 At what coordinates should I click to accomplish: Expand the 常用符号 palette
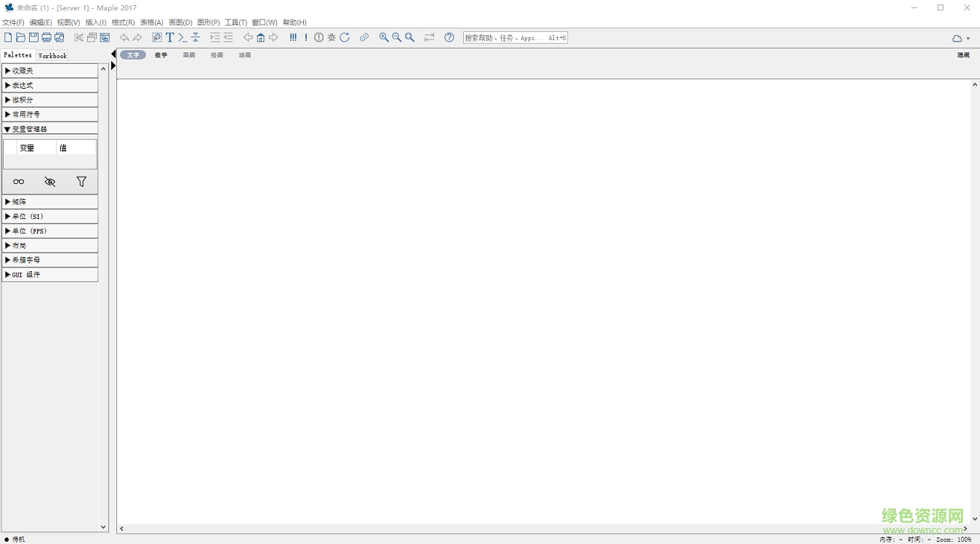coord(50,114)
